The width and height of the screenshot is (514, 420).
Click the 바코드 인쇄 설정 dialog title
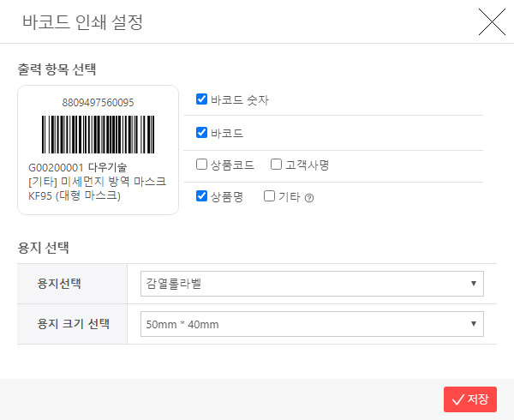point(82,21)
